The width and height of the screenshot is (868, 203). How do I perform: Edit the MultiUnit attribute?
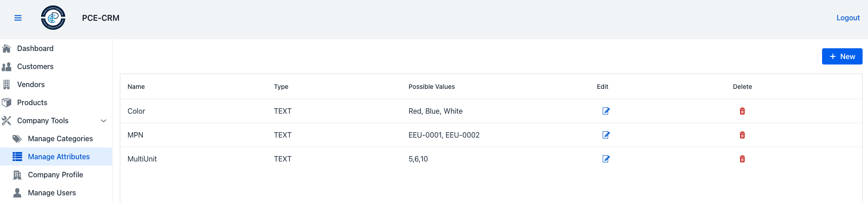click(x=606, y=159)
